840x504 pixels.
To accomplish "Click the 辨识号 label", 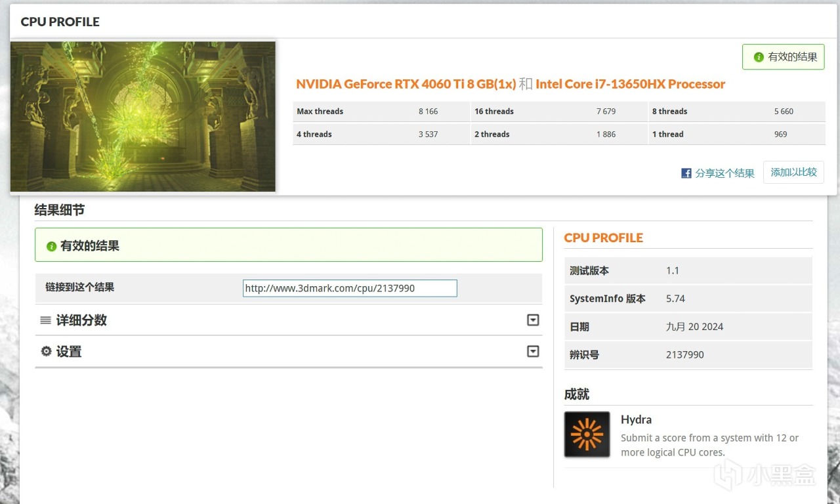I will click(584, 355).
